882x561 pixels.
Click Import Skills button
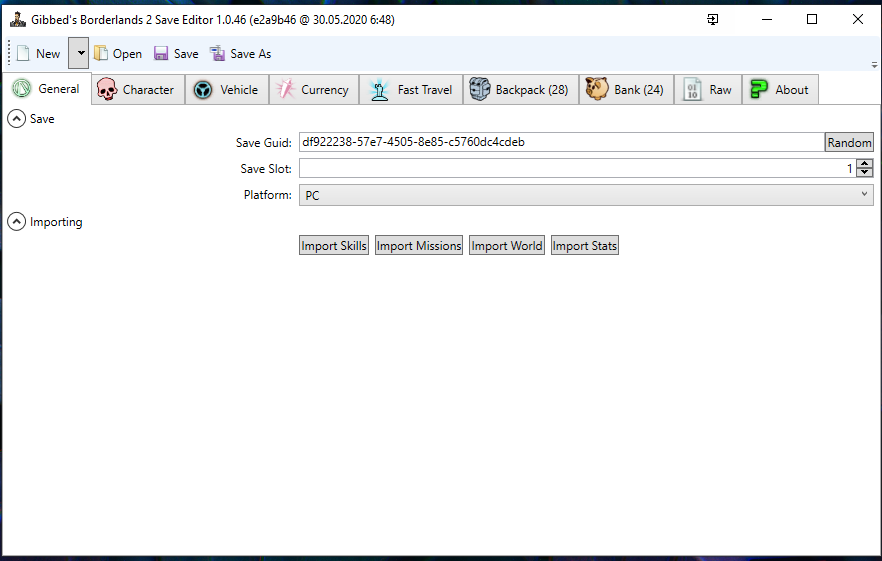[334, 245]
